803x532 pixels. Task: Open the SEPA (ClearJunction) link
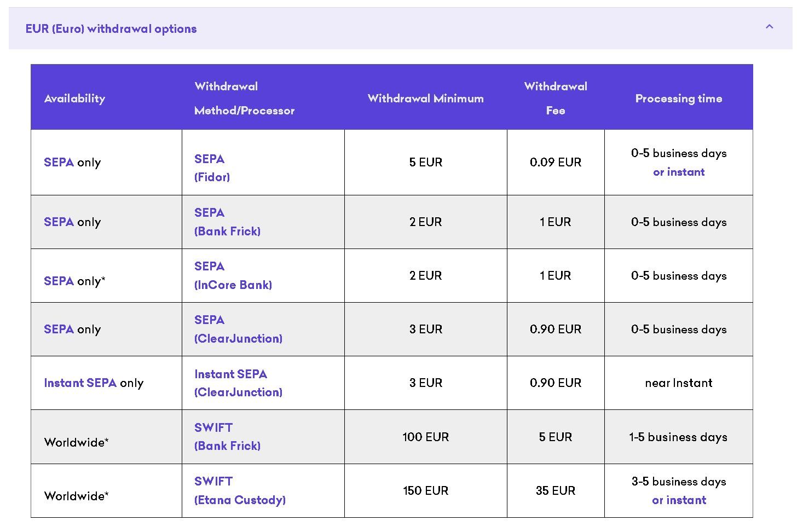point(238,329)
